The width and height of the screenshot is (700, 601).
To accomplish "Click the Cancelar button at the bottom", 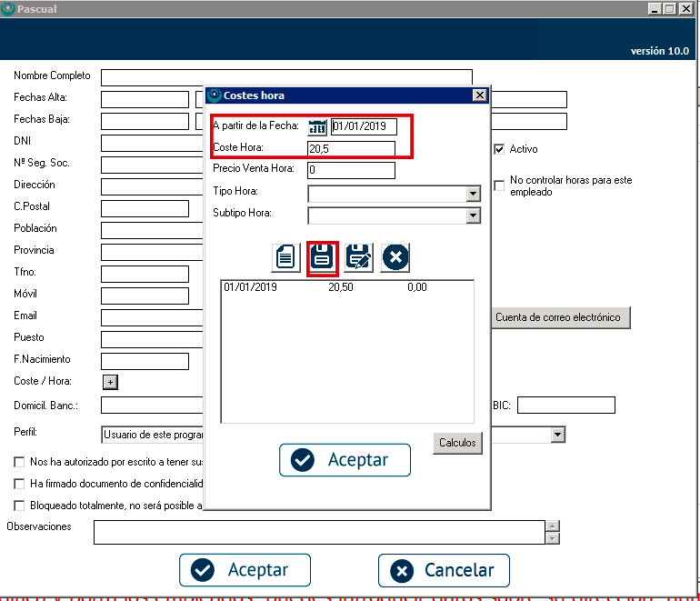I will pos(444,570).
